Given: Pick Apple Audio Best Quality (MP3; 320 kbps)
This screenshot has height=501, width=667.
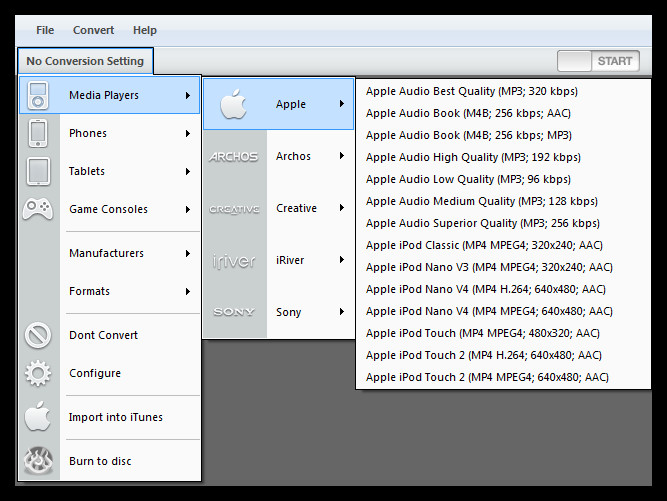Looking at the screenshot, I should [x=503, y=91].
